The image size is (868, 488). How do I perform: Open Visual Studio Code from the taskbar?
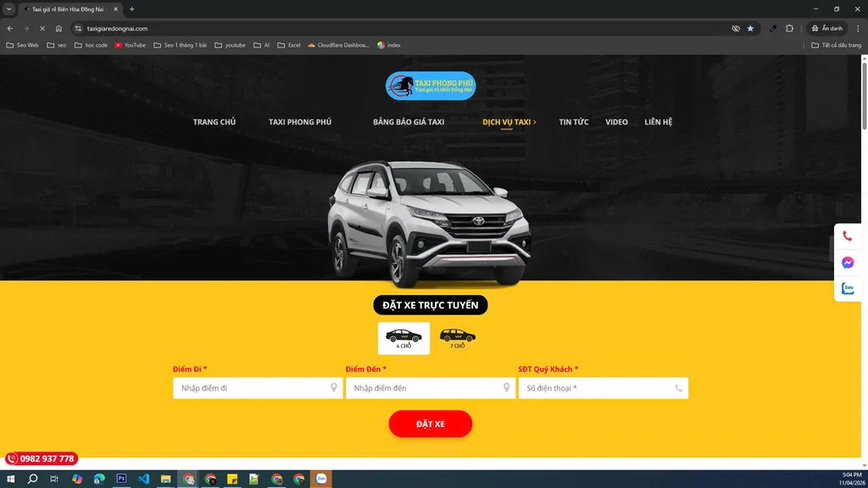coord(144,479)
